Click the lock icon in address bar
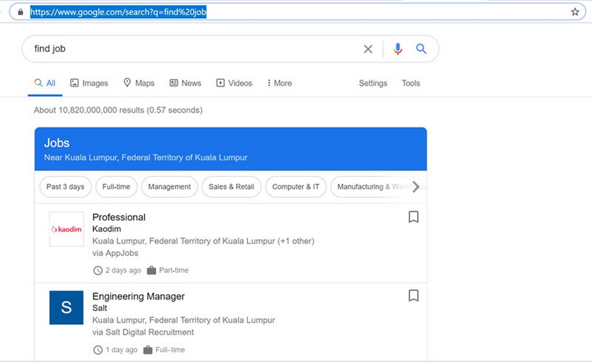 [20, 12]
